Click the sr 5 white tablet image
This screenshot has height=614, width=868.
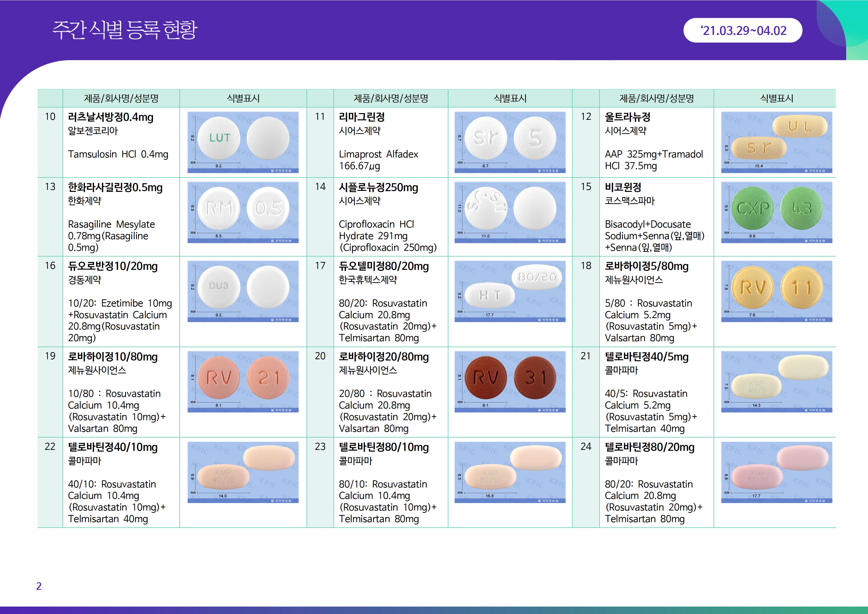(510, 142)
